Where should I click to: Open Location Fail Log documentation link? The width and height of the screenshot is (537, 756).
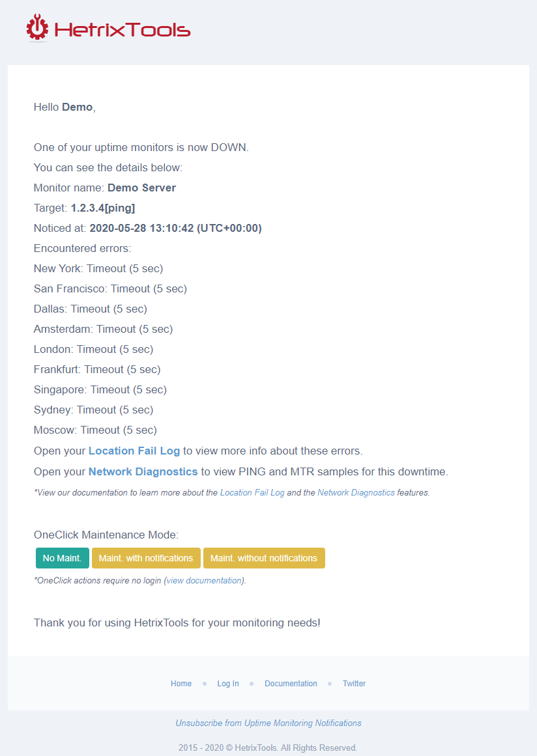pyautogui.click(x=252, y=492)
